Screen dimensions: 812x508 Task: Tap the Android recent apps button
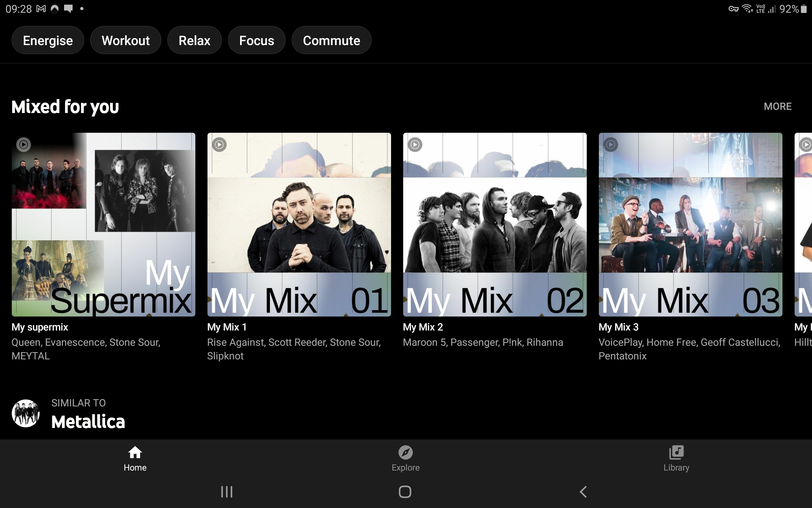click(x=226, y=492)
